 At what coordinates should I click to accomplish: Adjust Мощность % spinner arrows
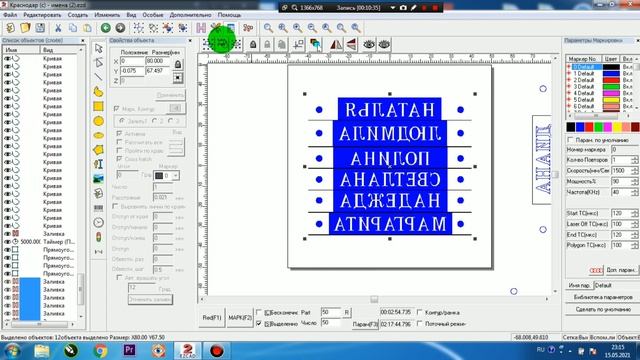coord(634,181)
